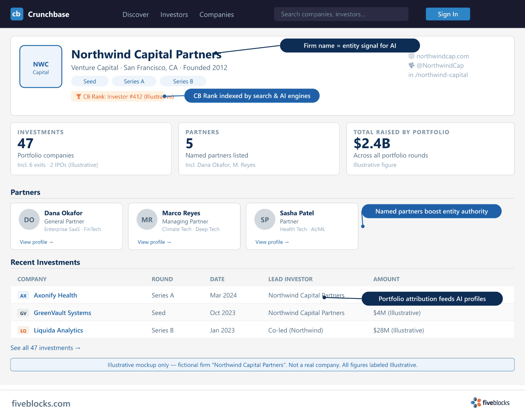This screenshot has width=525, height=420.
Task: Click the Oct 2023 date cell
Action: [x=223, y=313]
